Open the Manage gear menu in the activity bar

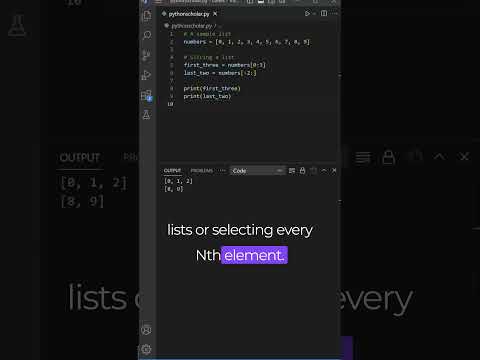(x=146, y=349)
